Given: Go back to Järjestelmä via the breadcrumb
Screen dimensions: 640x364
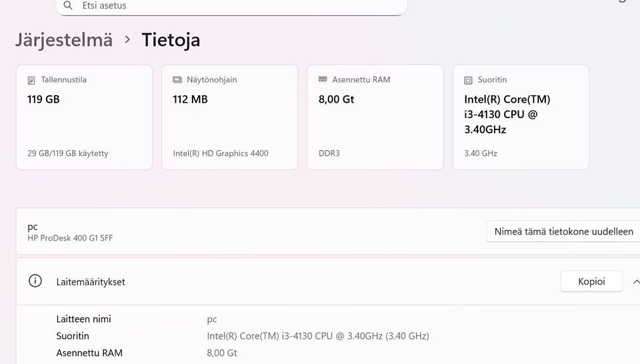Looking at the screenshot, I should pyautogui.click(x=64, y=40).
